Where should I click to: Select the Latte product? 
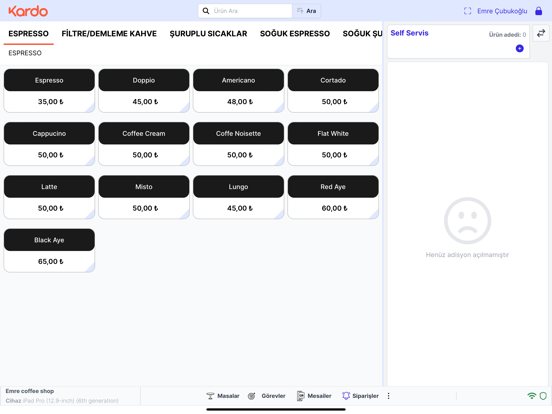click(49, 197)
